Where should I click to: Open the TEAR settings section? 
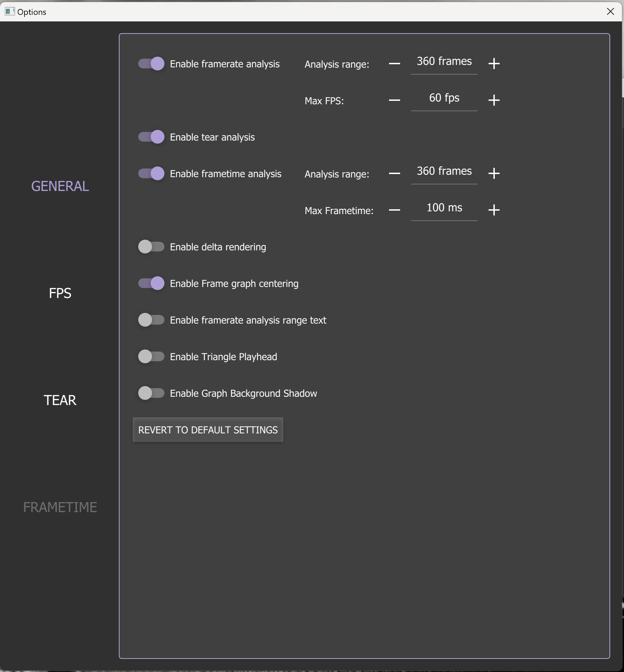tap(60, 400)
